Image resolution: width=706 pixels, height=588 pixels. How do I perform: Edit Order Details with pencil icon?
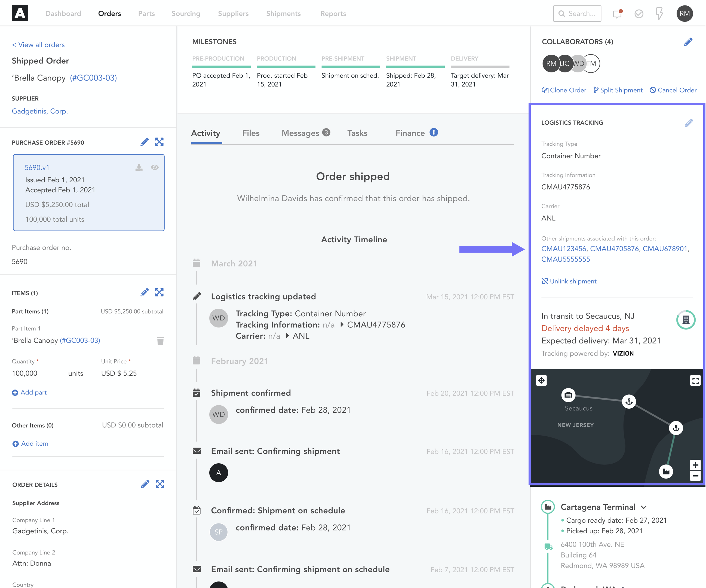[145, 484]
